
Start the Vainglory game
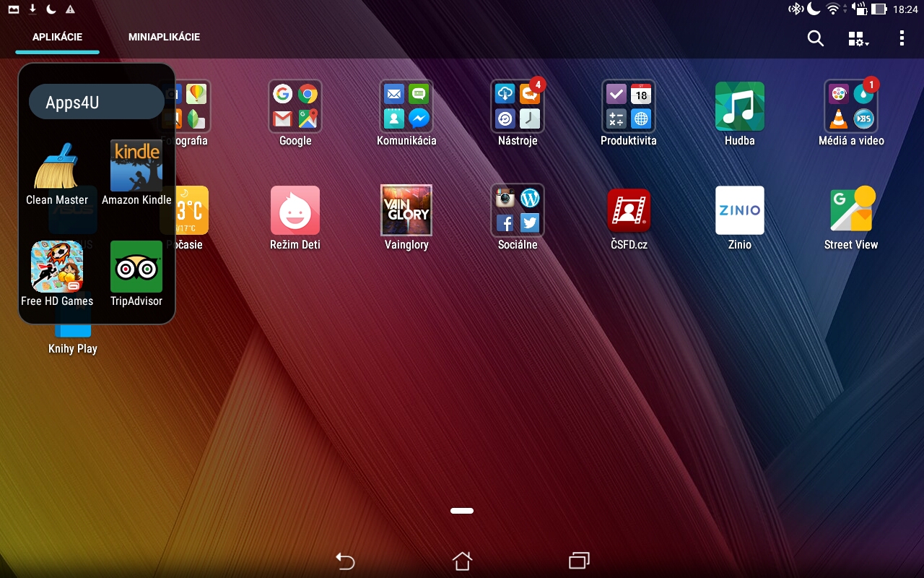(406, 210)
